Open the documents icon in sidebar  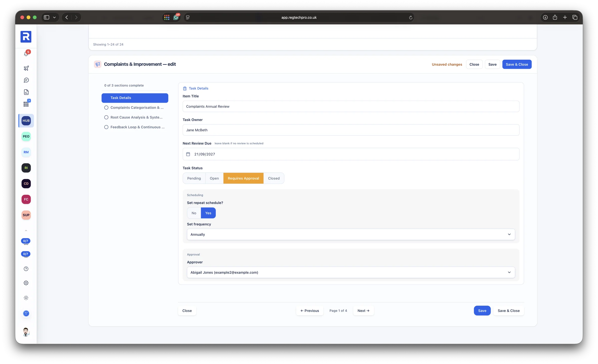26,92
